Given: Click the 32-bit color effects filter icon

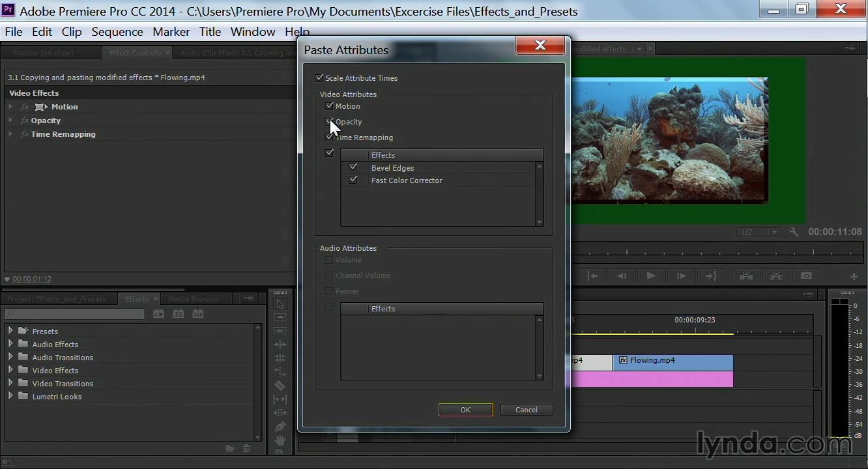Looking at the screenshot, I should point(178,314).
